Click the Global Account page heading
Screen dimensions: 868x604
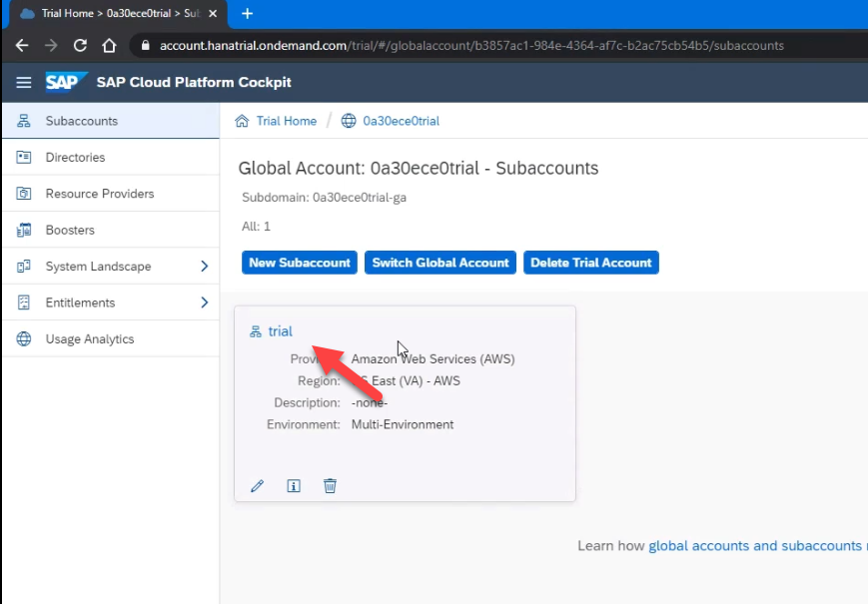coord(419,168)
